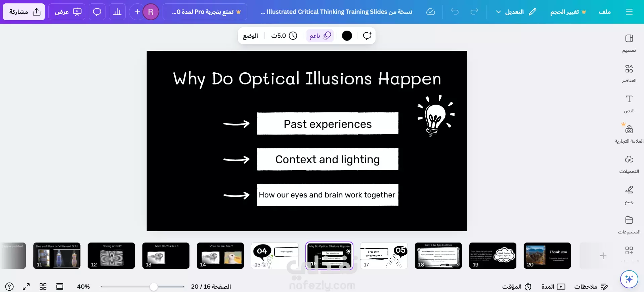The height and width of the screenshot is (292, 644).
Task: Select arrow next to Past experiences
Action: [x=237, y=124]
